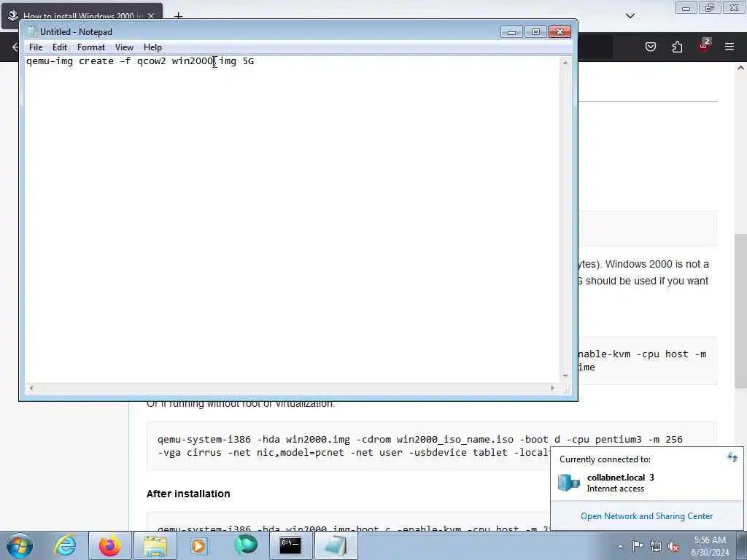Click the Notepad taskbar button
747x560 pixels.
[x=336, y=545]
